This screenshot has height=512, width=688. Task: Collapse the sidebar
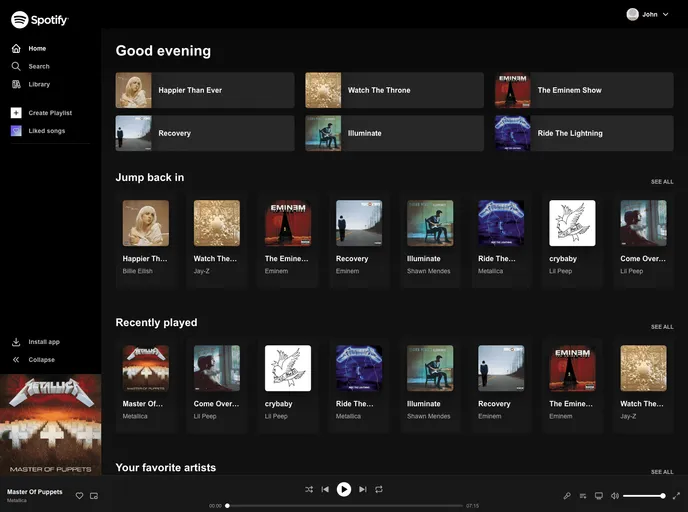tap(33, 360)
